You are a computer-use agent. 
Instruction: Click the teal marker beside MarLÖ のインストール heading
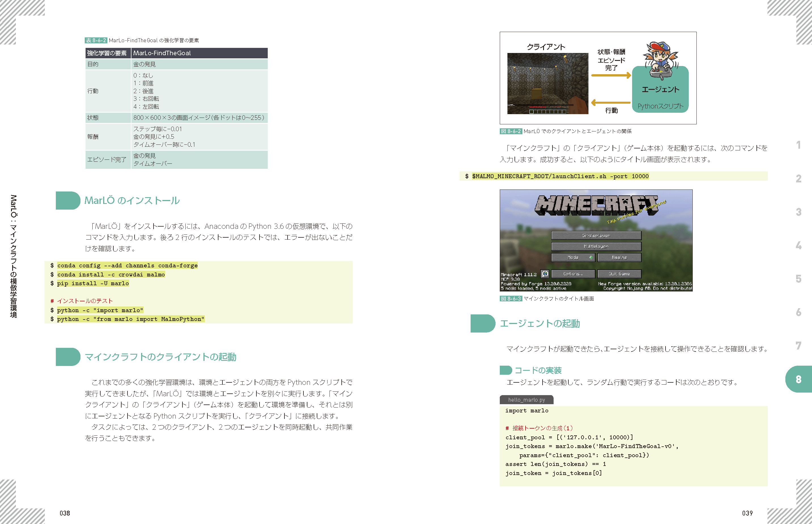point(68,201)
